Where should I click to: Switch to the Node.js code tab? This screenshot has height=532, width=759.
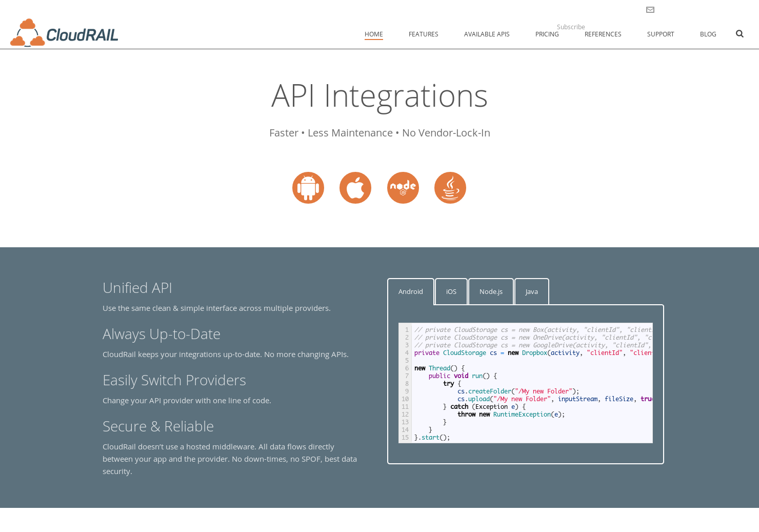click(x=491, y=291)
